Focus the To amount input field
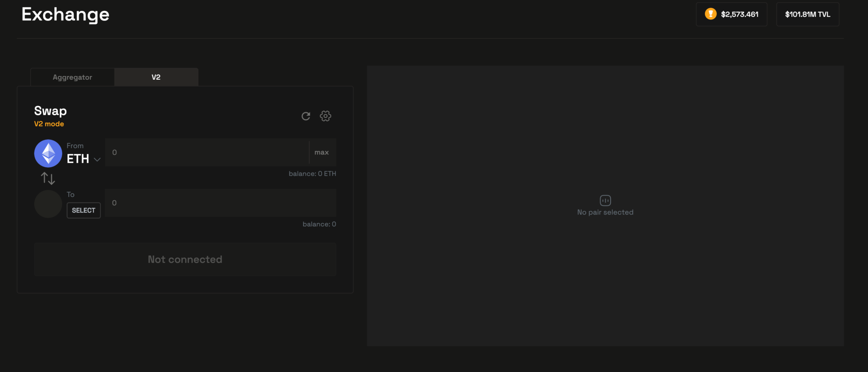 coord(220,203)
